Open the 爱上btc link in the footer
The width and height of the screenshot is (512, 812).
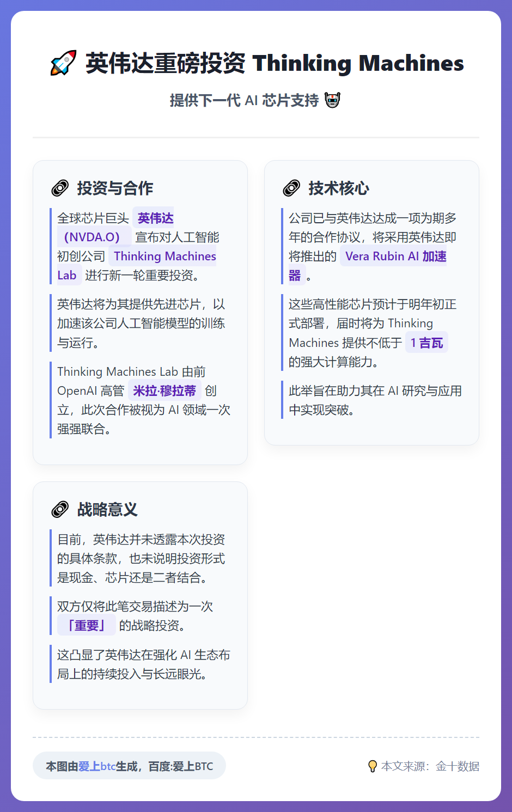[x=97, y=766]
